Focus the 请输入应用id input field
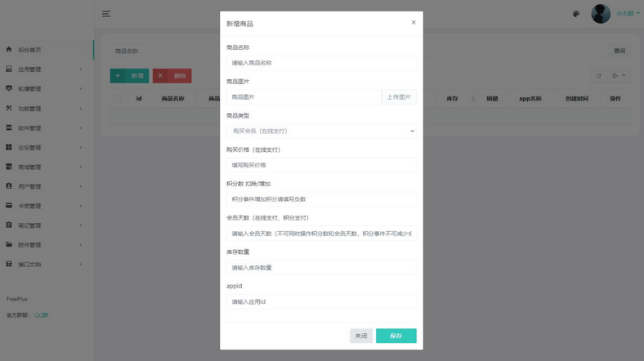The height and width of the screenshot is (361, 644). [321, 301]
